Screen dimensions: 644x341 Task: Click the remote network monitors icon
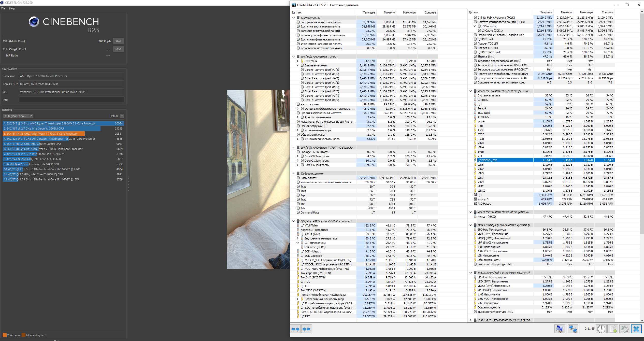click(573, 329)
